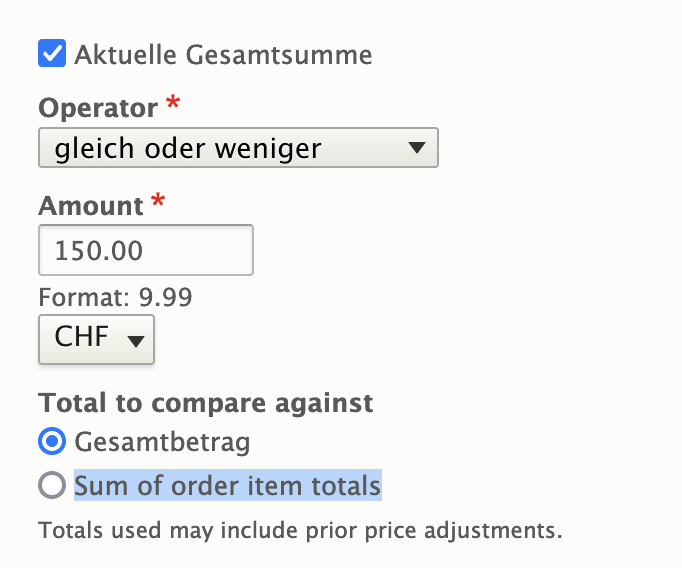Select the Gesamtbetrag radio button
Viewport: 682px width, 568px height.
[52, 441]
